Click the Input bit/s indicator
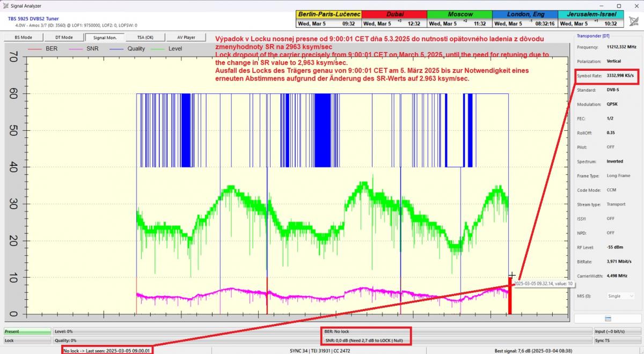Screen dimensions: 644x354 coord(616,331)
